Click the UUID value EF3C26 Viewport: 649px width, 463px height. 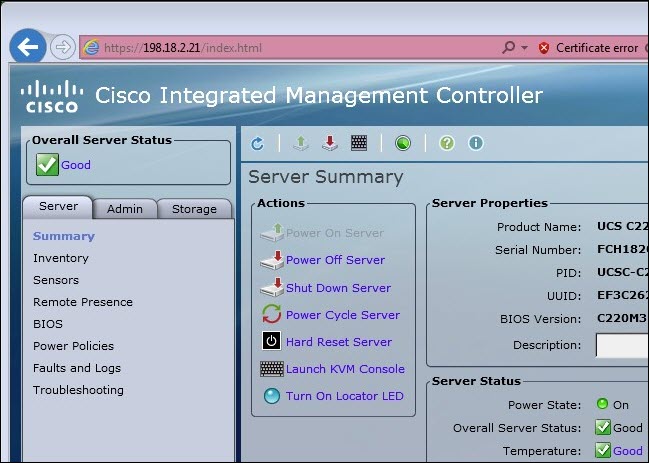point(622,295)
